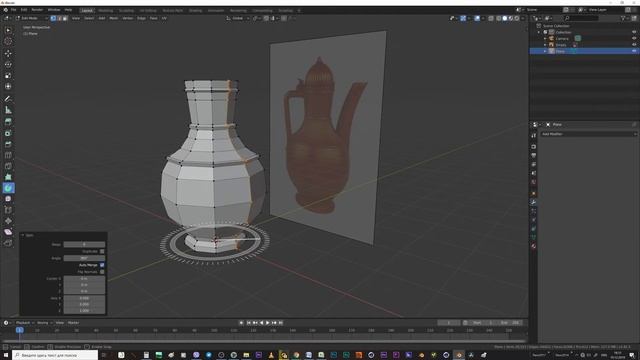Click the Steps value field in Spin panel
The width and height of the screenshot is (640, 360).
coord(84,244)
